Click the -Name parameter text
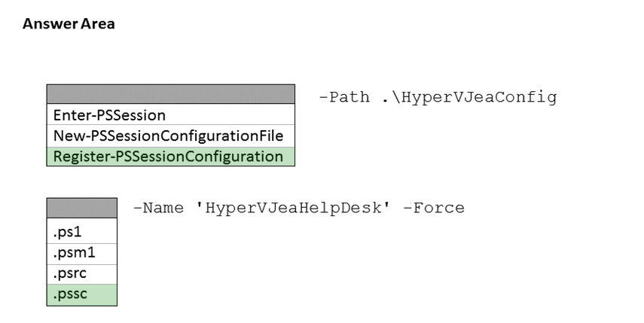Screen dimensions: 644x323 pyautogui.click(x=158, y=208)
